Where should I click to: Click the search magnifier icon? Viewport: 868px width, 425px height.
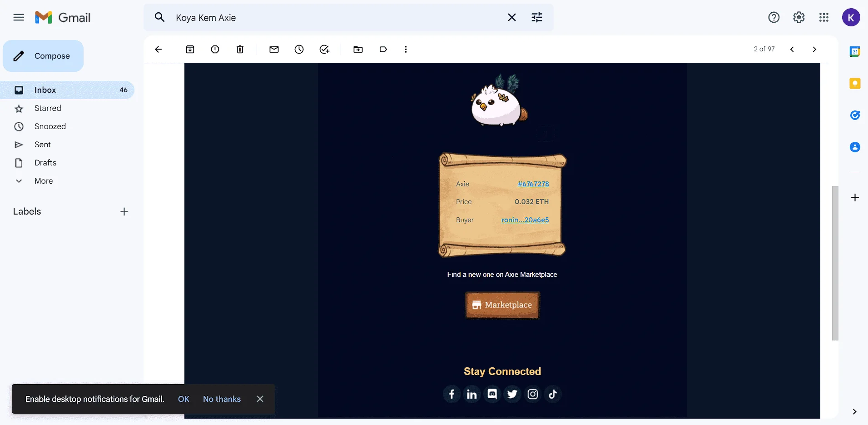159,18
